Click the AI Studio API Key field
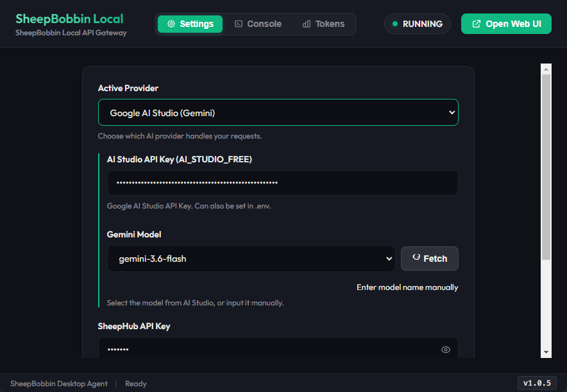The height and width of the screenshot is (392, 567). pos(283,183)
